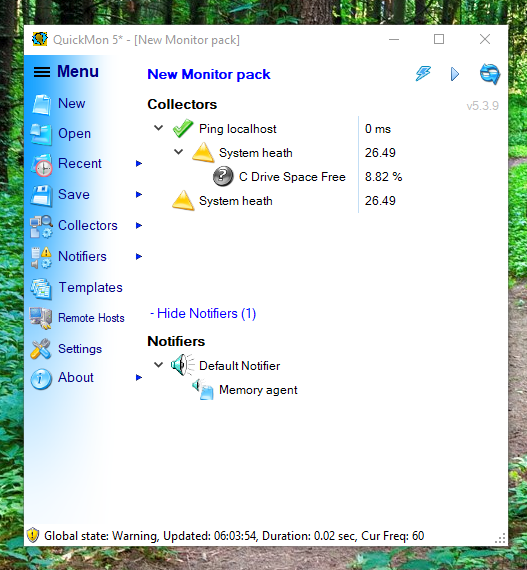Collapse the Ping localhost collector node
The width and height of the screenshot is (527, 570).
(x=158, y=128)
